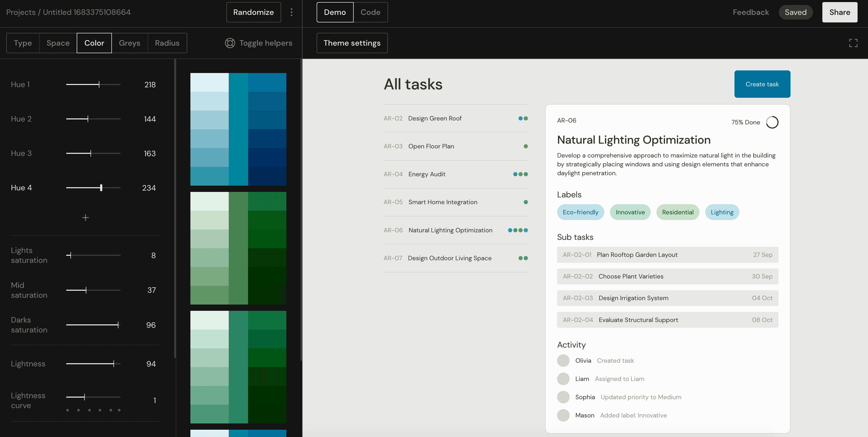
Task: Open Theme settings
Action: tap(352, 43)
